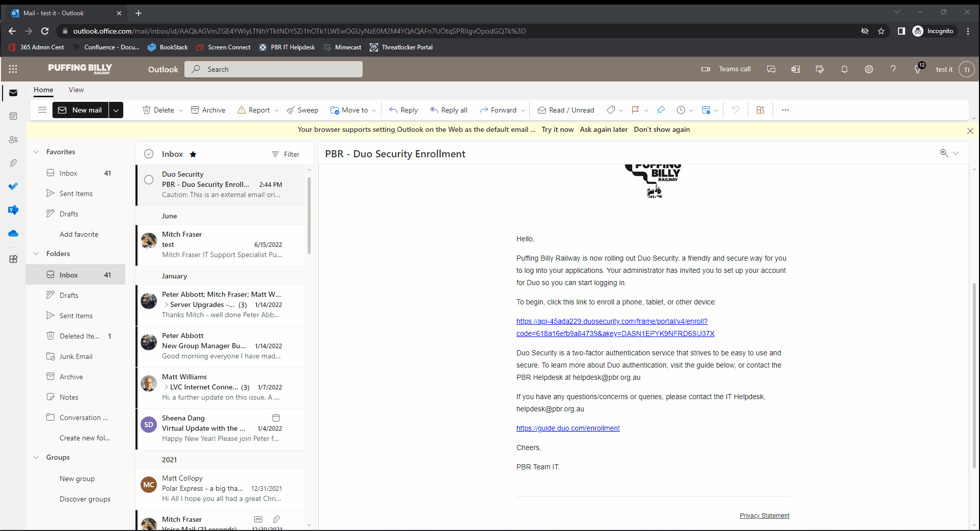980x531 pixels.
Task: Open the Deleted Items folder
Action: [75, 336]
